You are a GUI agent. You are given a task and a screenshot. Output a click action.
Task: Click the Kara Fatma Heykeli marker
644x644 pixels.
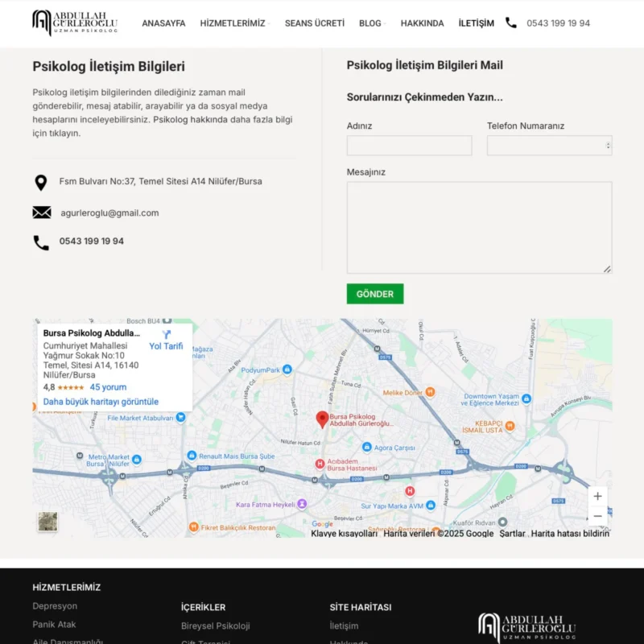[x=302, y=504]
